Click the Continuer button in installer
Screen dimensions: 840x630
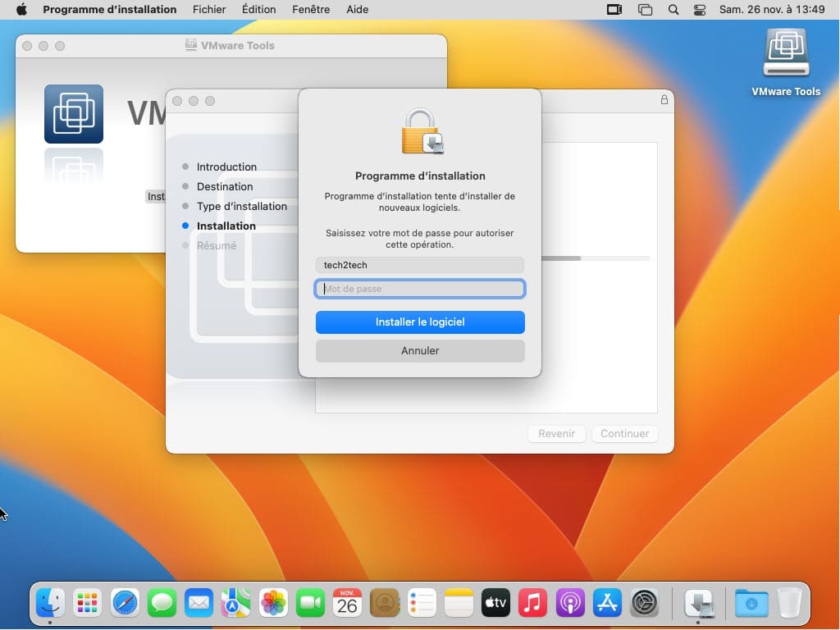tap(624, 433)
